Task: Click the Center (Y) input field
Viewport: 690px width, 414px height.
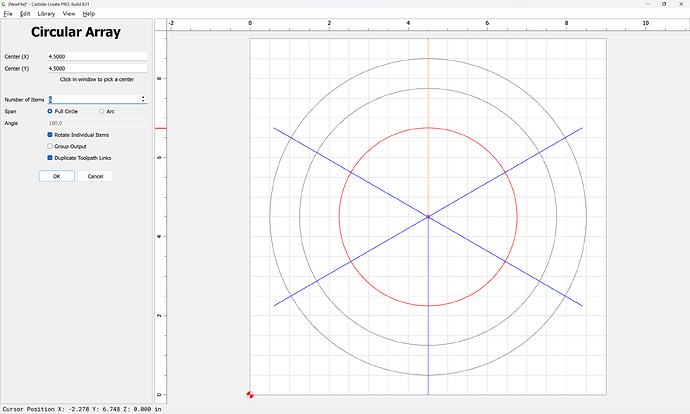Action: click(97, 68)
